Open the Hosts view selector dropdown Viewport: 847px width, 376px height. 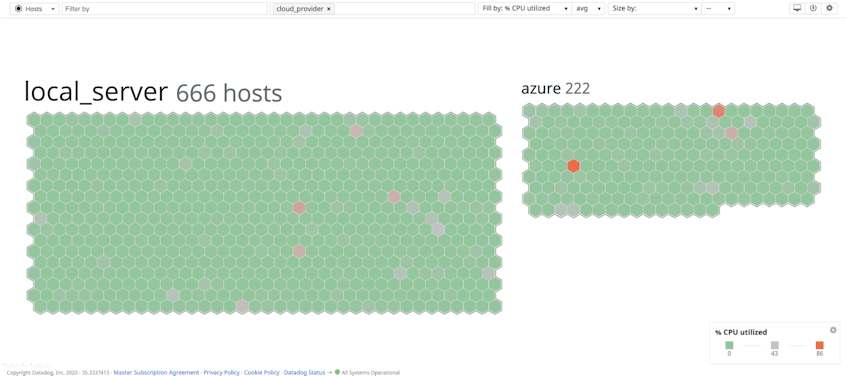tap(35, 9)
